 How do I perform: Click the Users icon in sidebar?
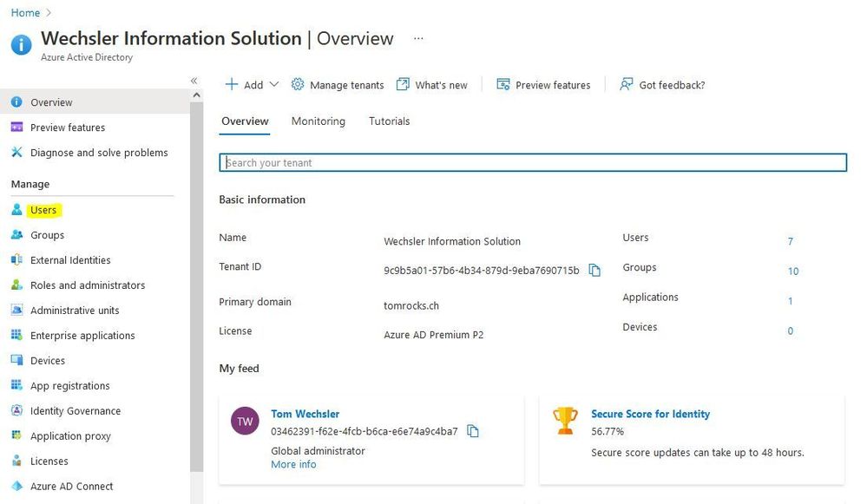(16, 210)
